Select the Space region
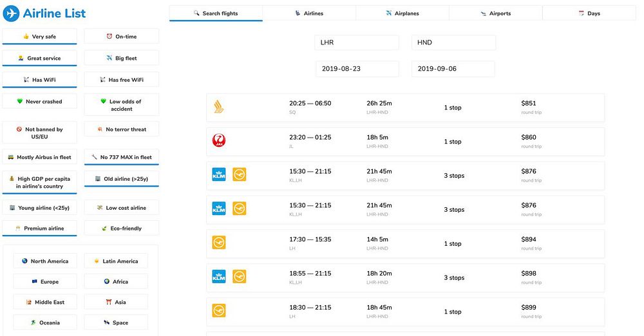This screenshot has height=336, width=644. click(x=116, y=322)
